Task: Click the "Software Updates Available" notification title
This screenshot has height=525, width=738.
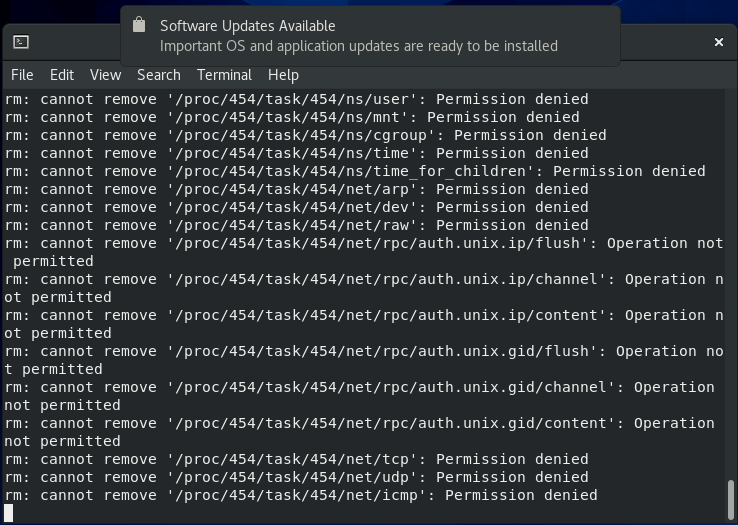Action: [x=248, y=26]
